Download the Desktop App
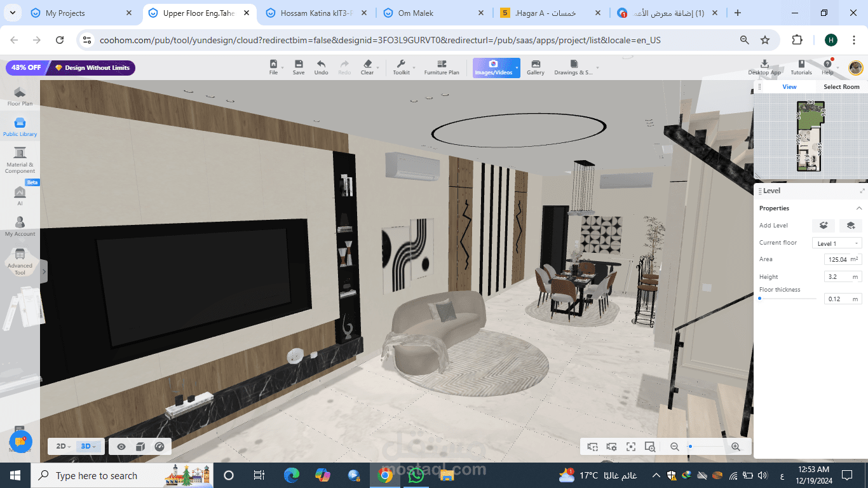 click(764, 67)
